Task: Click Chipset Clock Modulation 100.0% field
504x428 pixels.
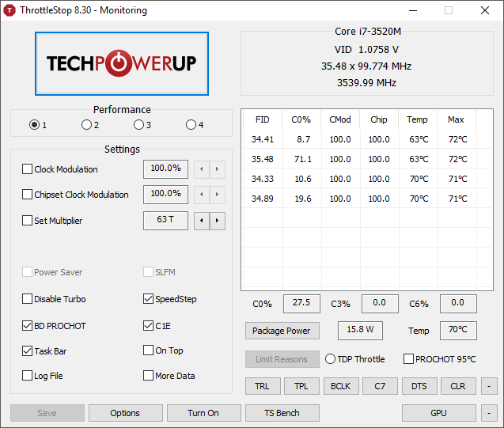Action: (165, 195)
